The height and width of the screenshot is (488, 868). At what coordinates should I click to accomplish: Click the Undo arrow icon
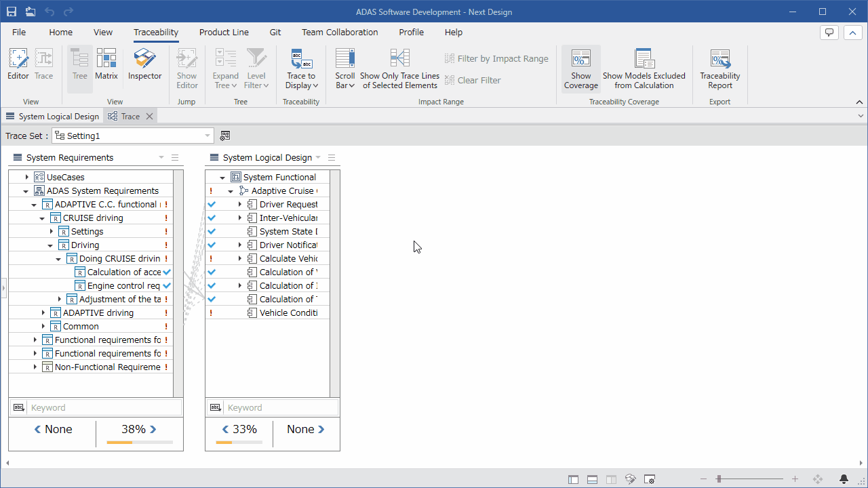click(x=50, y=12)
